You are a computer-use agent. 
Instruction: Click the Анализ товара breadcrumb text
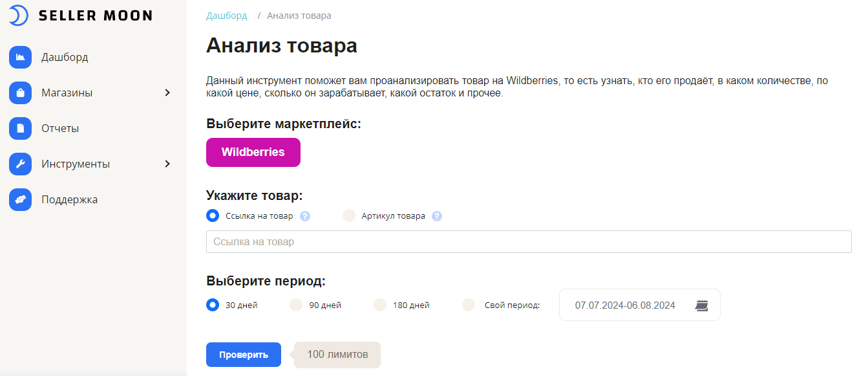[x=299, y=16]
